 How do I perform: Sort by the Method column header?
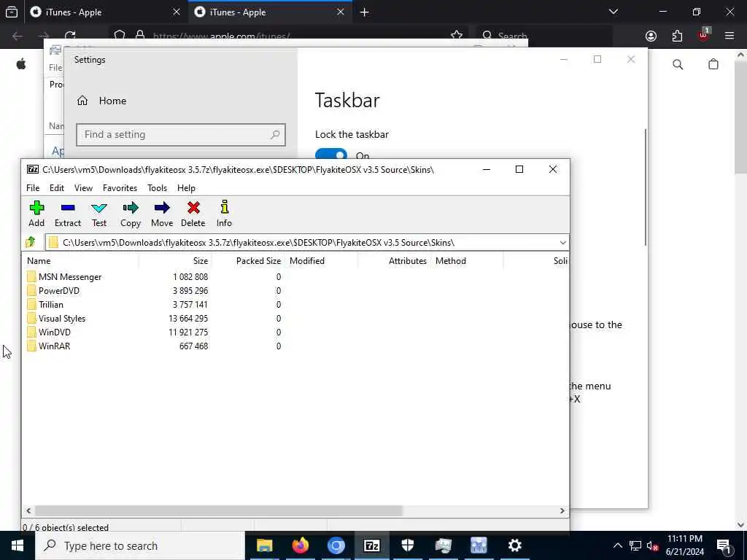467,261
